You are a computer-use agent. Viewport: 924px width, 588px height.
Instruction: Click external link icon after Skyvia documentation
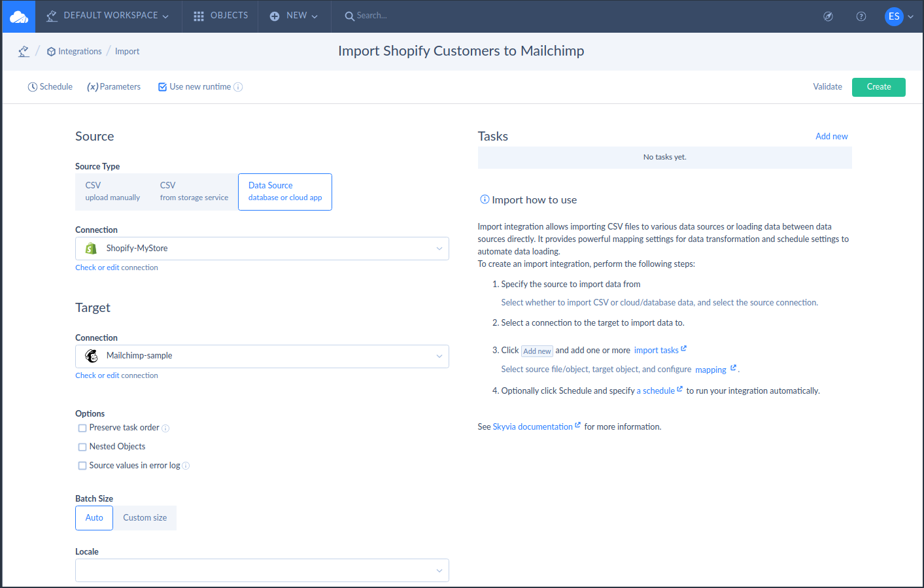[577, 424]
